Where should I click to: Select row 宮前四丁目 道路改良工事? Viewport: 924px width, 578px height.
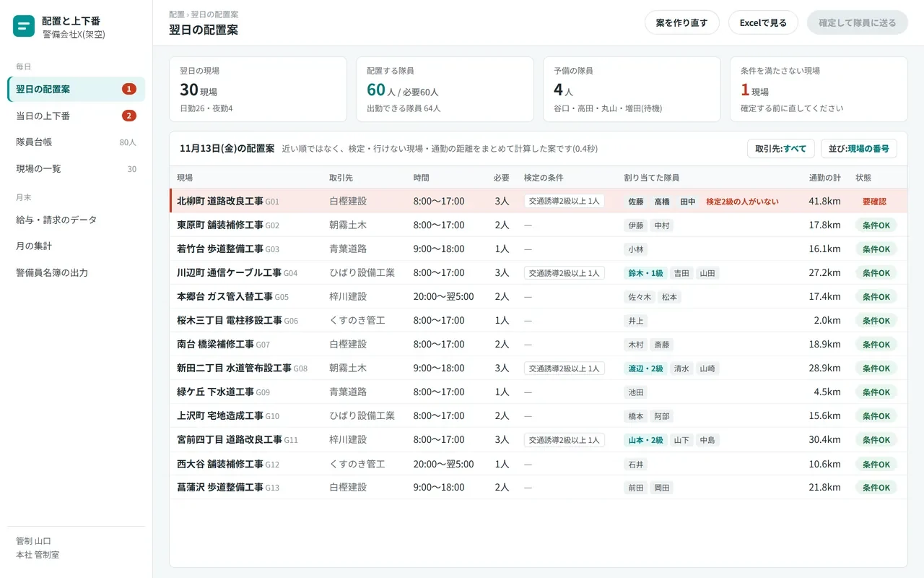click(539, 439)
